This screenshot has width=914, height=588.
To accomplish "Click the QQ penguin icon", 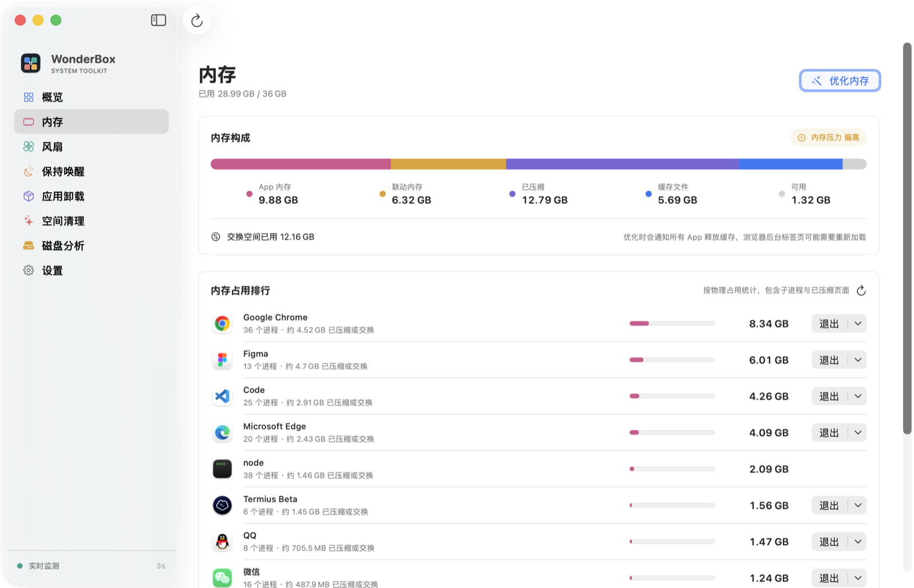I will tap(222, 542).
